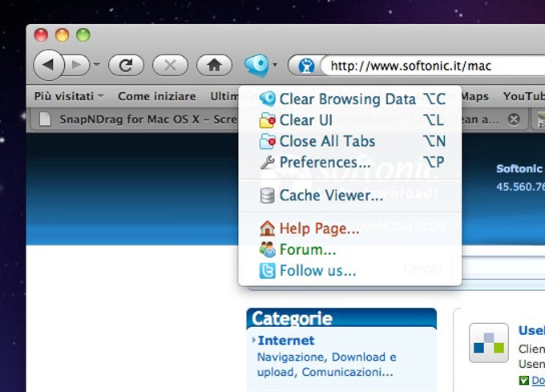
Task: Focus the URL field showing softonic.it/mac
Action: point(433,66)
